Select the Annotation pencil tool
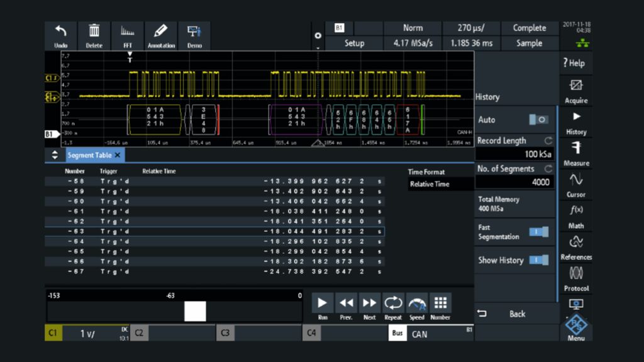 click(x=161, y=35)
